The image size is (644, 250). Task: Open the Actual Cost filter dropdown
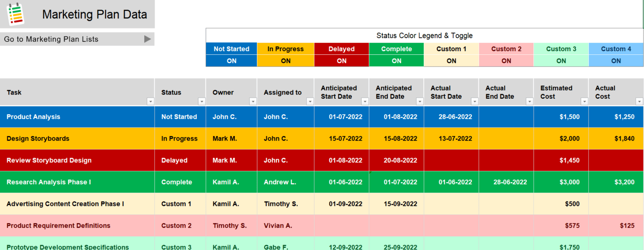click(639, 101)
